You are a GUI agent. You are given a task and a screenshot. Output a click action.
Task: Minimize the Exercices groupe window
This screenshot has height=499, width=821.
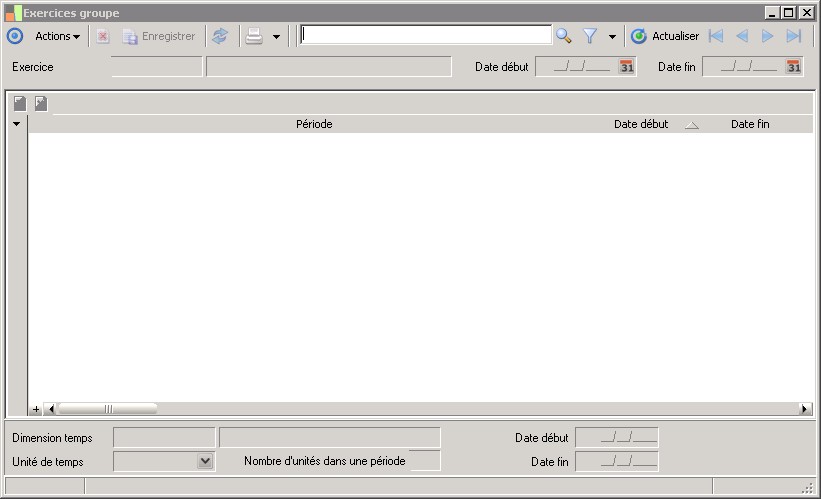pyautogui.click(x=771, y=13)
